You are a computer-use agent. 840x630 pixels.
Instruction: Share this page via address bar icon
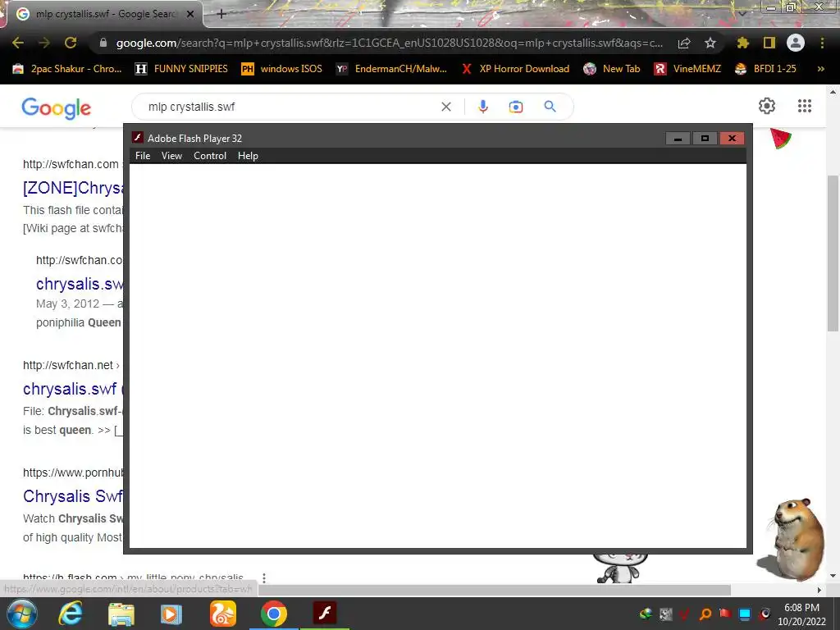point(684,43)
